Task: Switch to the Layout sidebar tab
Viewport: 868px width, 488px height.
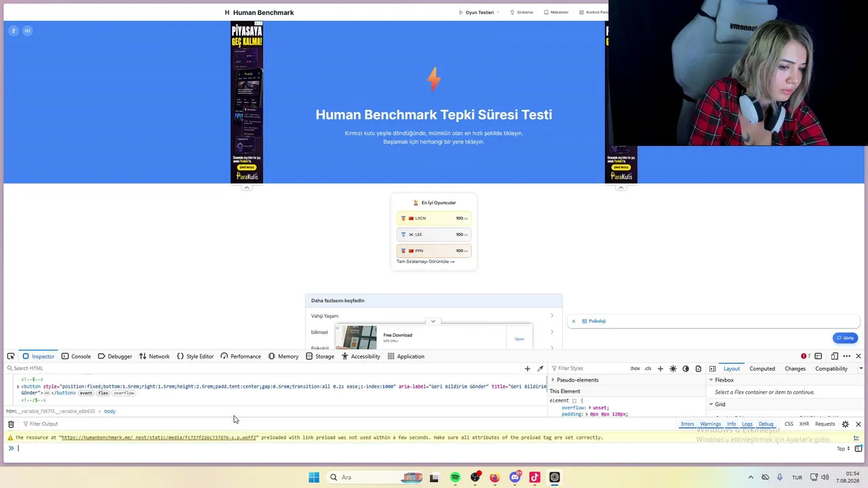Action: coord(732,369)
